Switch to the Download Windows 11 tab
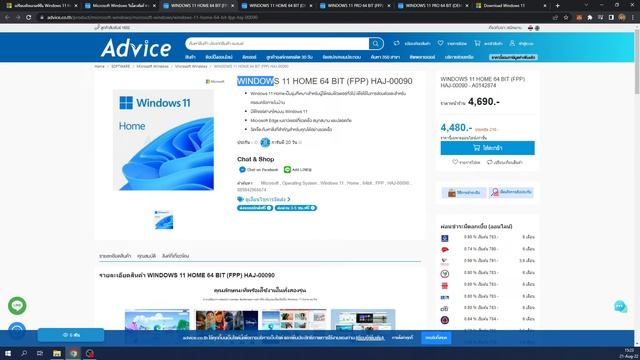The image size is (640, 360). pyautogui.click(x=511, y=6)
